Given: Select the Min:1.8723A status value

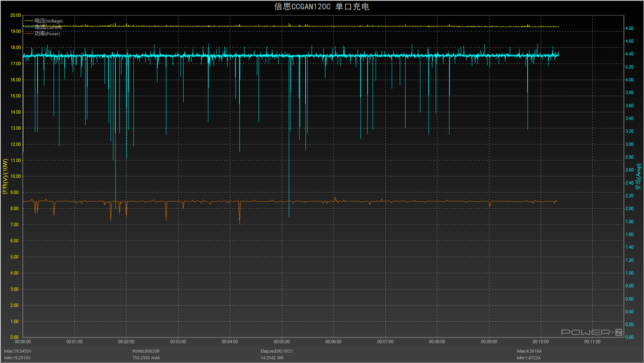Looking at the screenshot, I should (528, 358).
